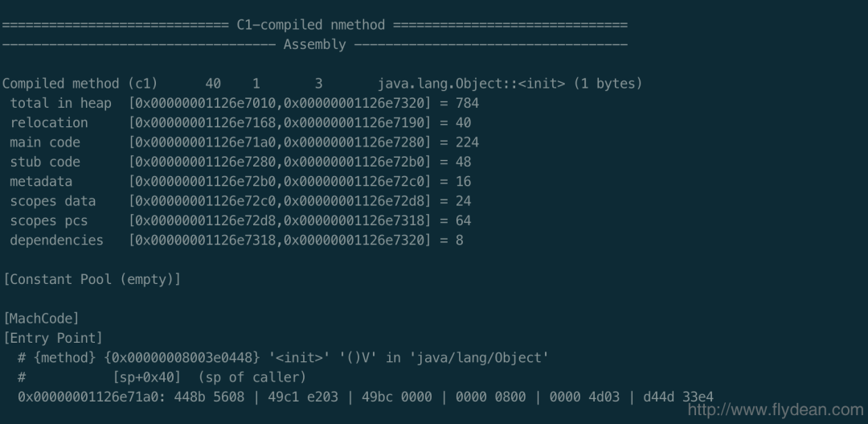Click the 'main code' line label
The image size is (868, 424).
tap(45, 142)
